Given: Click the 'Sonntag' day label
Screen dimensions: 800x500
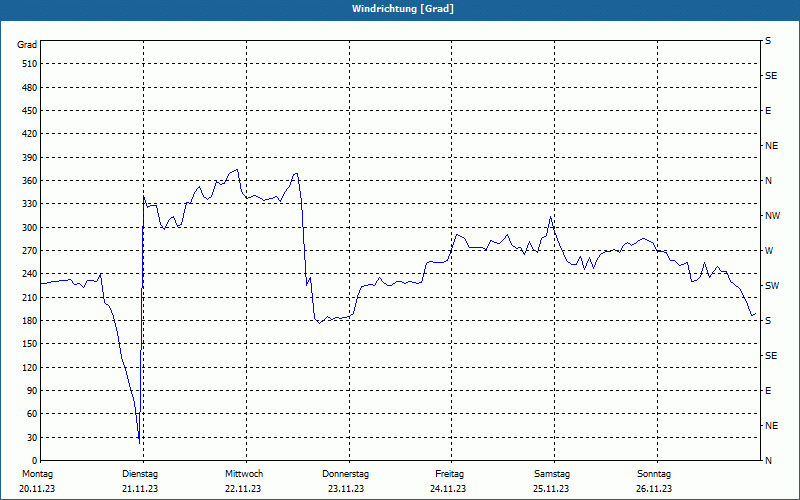Looking at the screenshot, I should (x=654, y=474).
